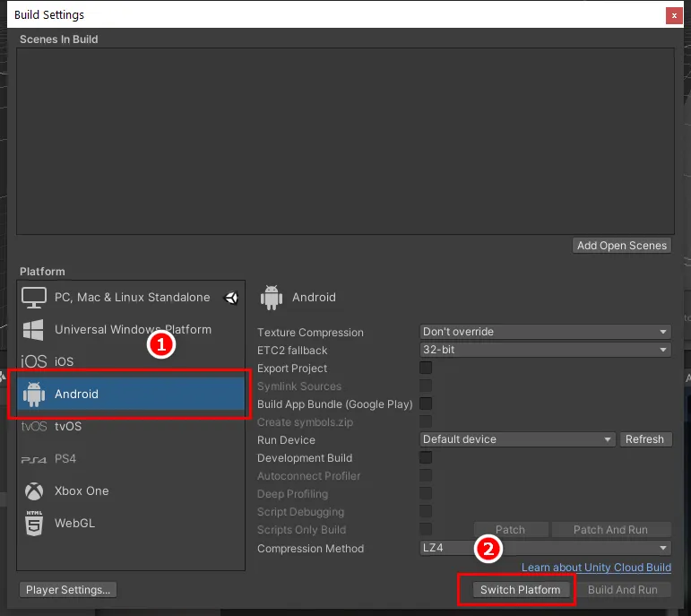Toggle Build App Bundle (Google Play) checkbox
Image resolution: width=691 pixels, height=616 pixels.
click(426, 403)
